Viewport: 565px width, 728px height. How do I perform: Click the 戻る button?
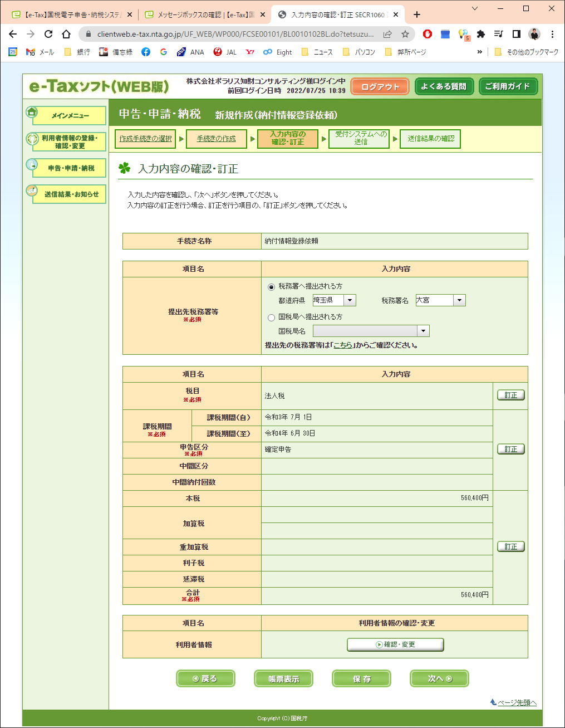(x=205, y=678)
